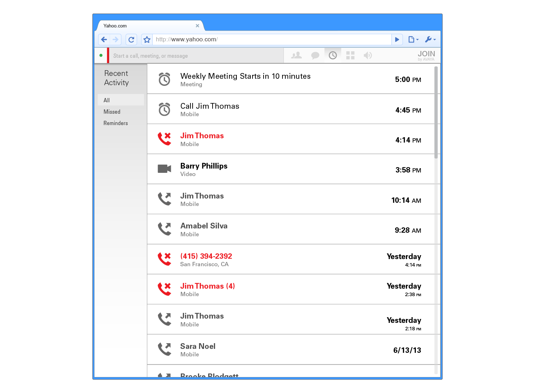Click the JOIN by Avaya button
Image resolution: width=535 pixels, height=392 pixels.
pyautogui.click(x=426, y=55)
